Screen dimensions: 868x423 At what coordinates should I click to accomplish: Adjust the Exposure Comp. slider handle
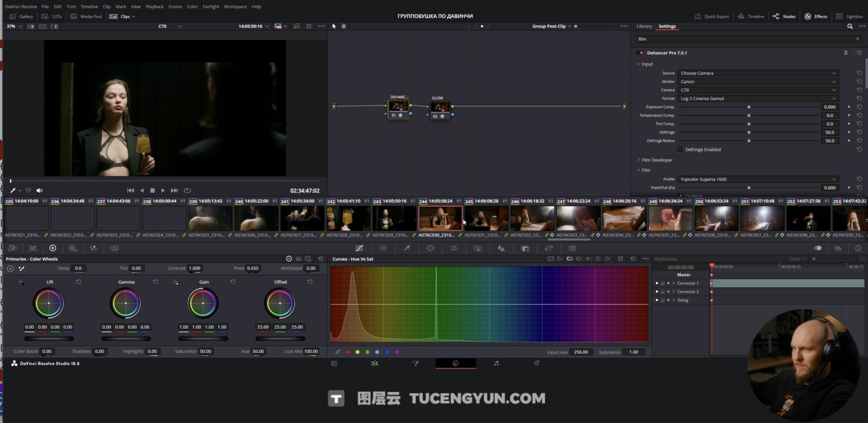click(749, 107)
